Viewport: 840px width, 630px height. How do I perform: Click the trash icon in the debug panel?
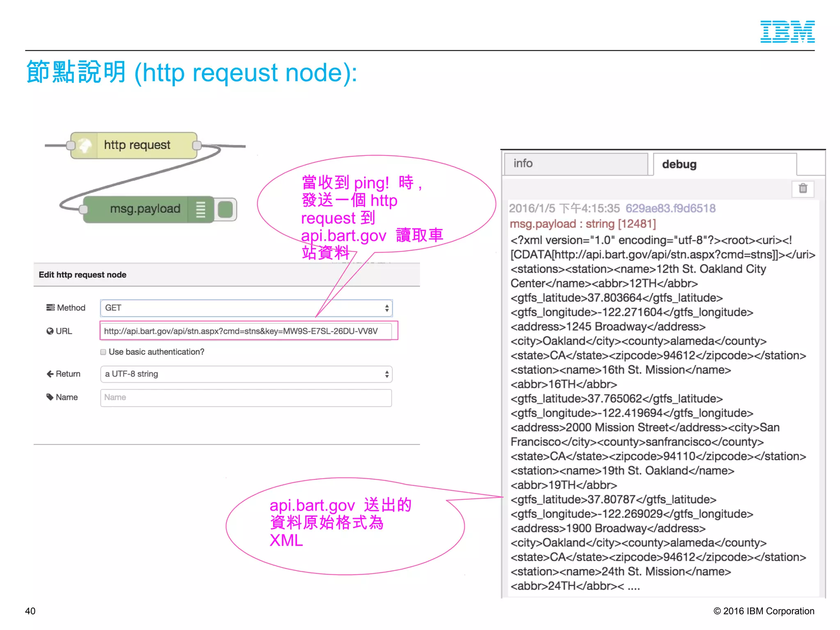click(x=803, y=189)
